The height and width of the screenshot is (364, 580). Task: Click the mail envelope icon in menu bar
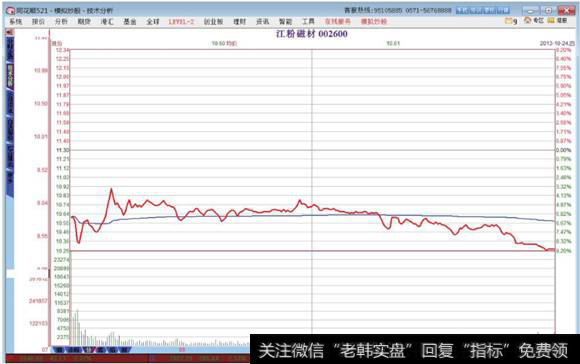(509, 21)
